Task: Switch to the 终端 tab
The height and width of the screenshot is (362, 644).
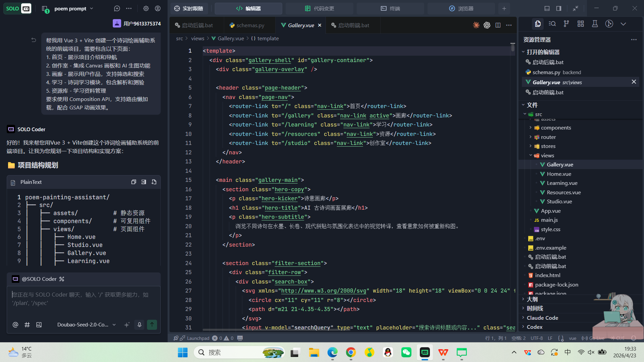Action: [x=390, y=8]
